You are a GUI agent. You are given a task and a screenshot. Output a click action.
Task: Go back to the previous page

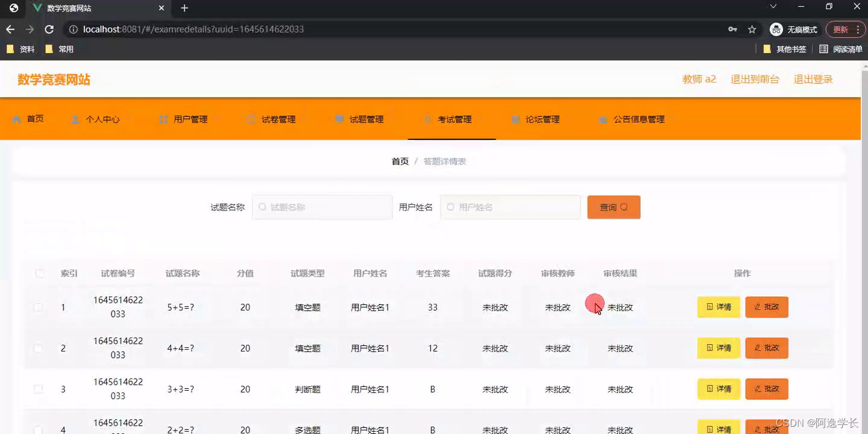point(10,30)
